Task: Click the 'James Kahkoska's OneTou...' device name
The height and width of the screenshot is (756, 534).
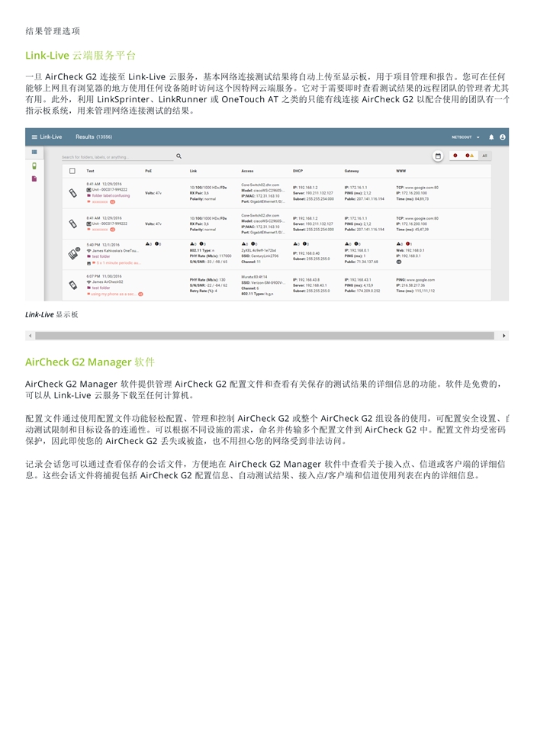Action: pos(115,251)
